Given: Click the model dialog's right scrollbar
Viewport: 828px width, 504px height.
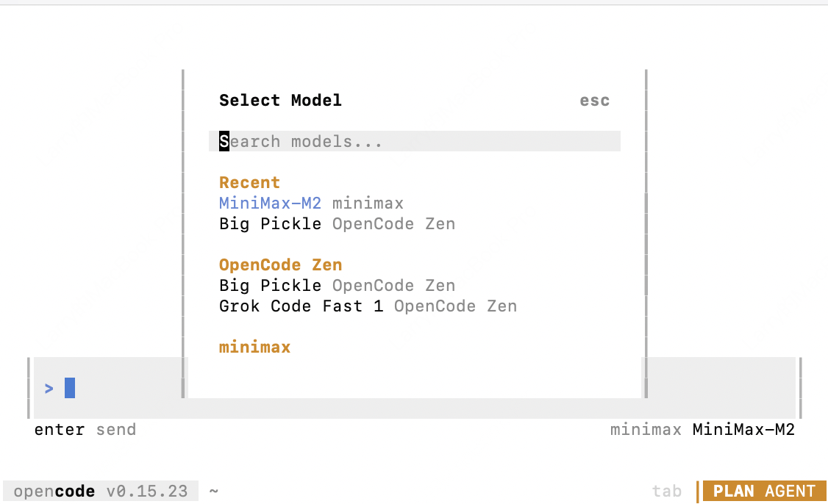Looking at the screenshot, I should pyautogui.click(x=646, y=242).
